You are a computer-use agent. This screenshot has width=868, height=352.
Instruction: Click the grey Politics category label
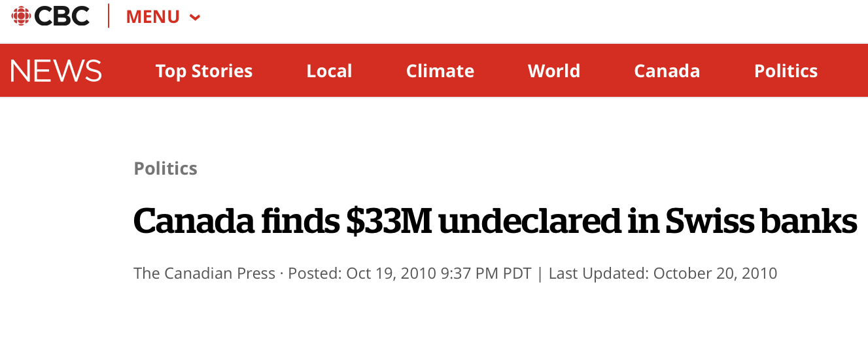165,168
